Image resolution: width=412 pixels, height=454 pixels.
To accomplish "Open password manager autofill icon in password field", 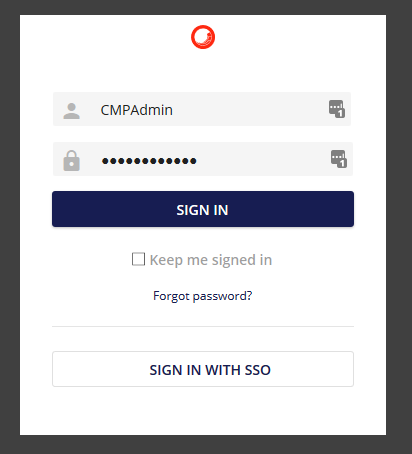I will (339, 159).
